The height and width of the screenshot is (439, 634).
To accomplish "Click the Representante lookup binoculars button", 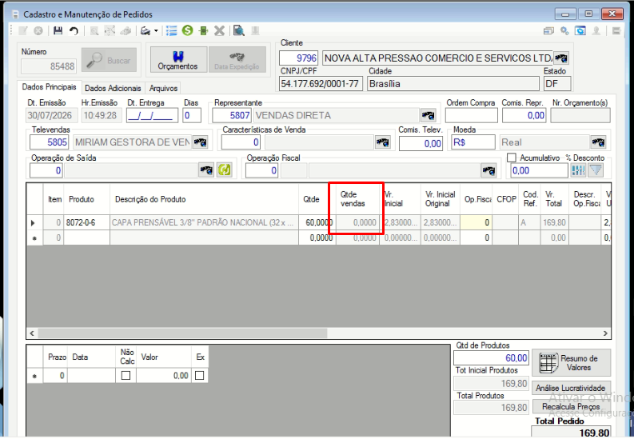I will (x=428, y=116).
